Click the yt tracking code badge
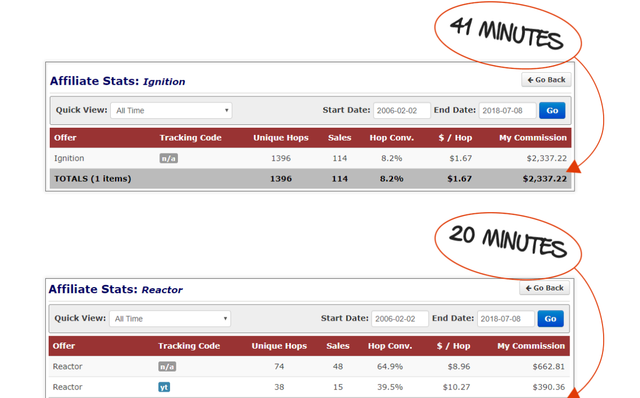This screenshot has height=398, width=640. coord(164,387)
